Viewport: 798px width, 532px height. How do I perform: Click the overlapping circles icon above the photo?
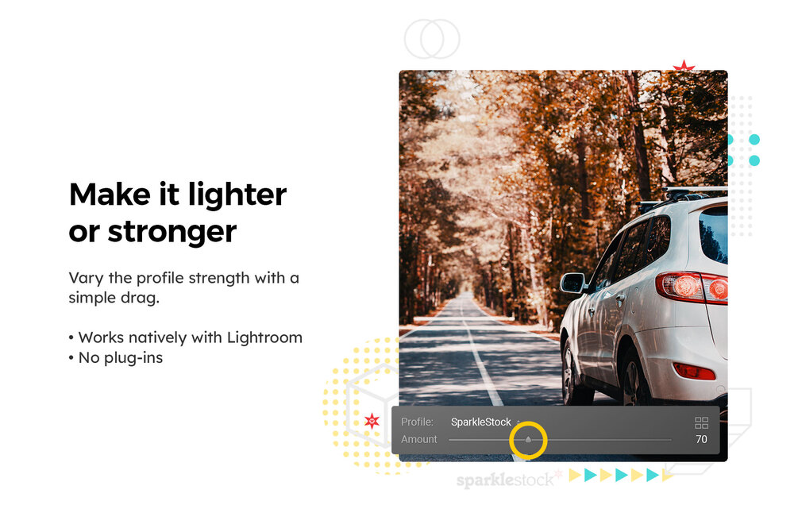(432, 39)
